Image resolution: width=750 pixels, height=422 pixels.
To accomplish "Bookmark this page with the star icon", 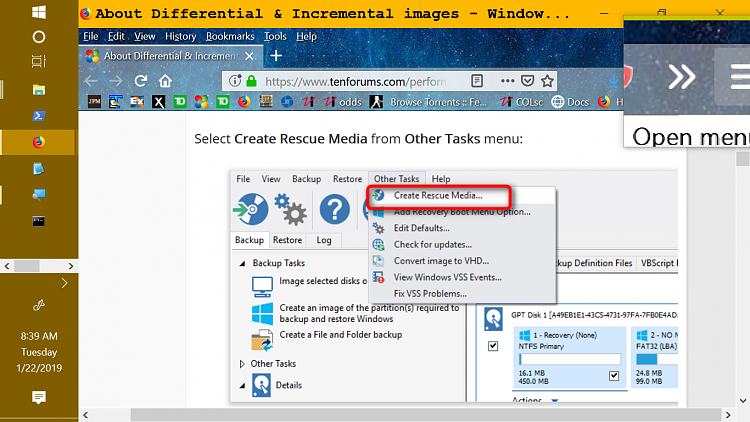I will [x=548, y=81].
